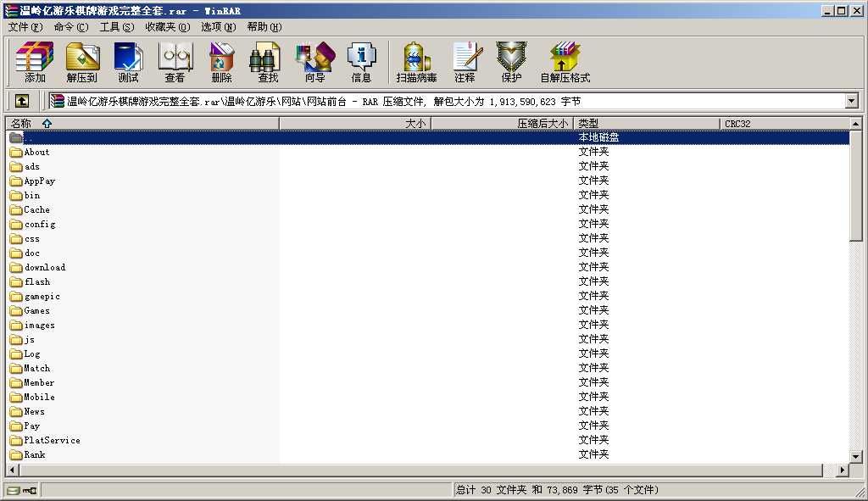Sort by the Name (名称) column header
Image resolution: width=868 pixels, height=501 pixels.
[x=142, y=124]
